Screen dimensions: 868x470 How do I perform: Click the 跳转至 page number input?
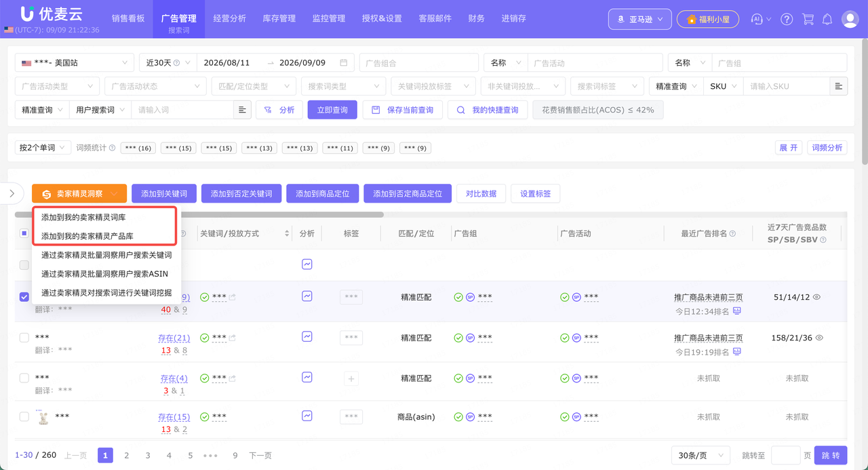(786, 456)
